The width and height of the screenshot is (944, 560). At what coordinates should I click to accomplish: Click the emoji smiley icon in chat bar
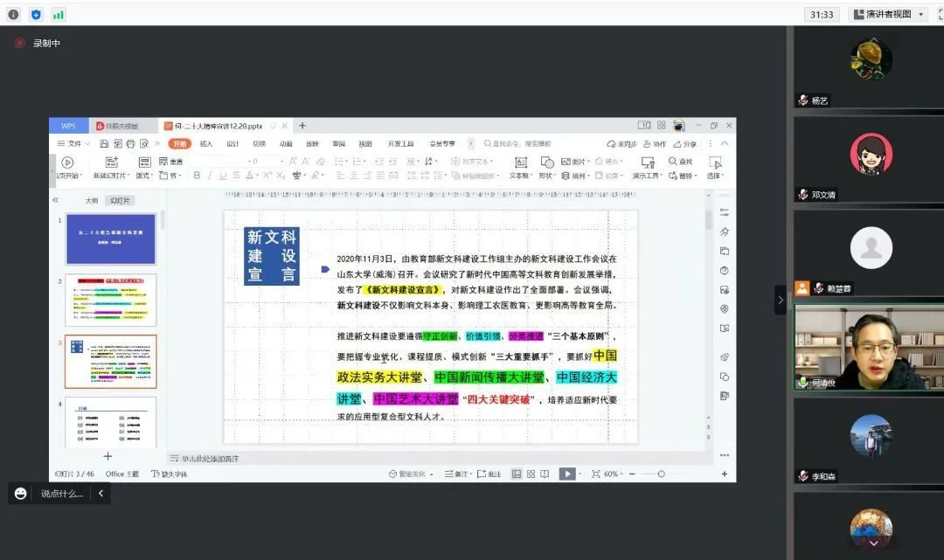[21, 494]
